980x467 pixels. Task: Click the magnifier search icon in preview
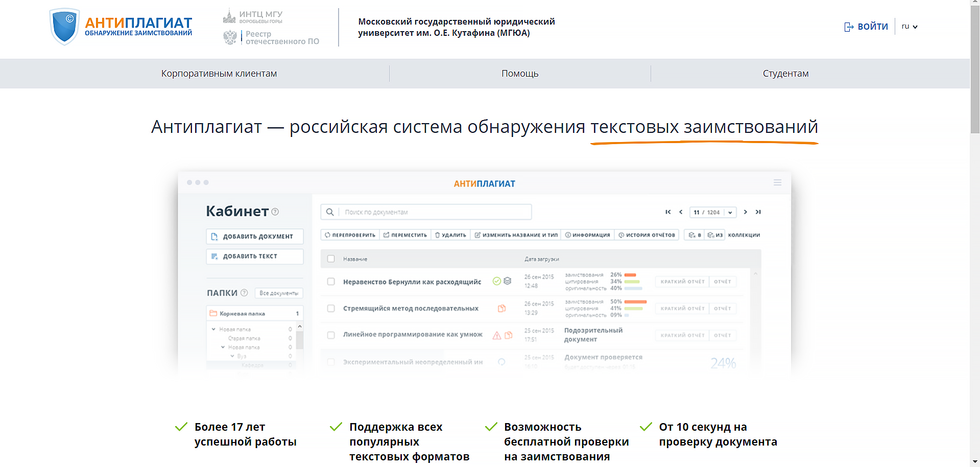pyautogui.click(x=330, y=212)
